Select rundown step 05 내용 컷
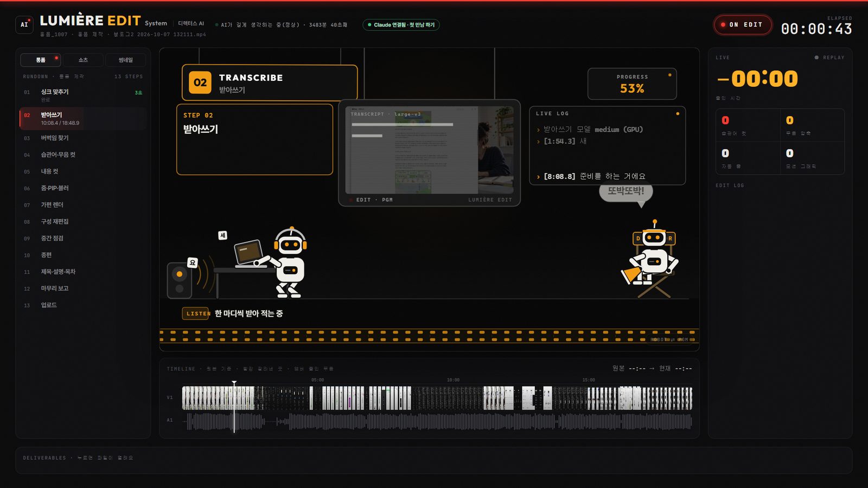Screen dimensions: 868x488 coord(82,171)
